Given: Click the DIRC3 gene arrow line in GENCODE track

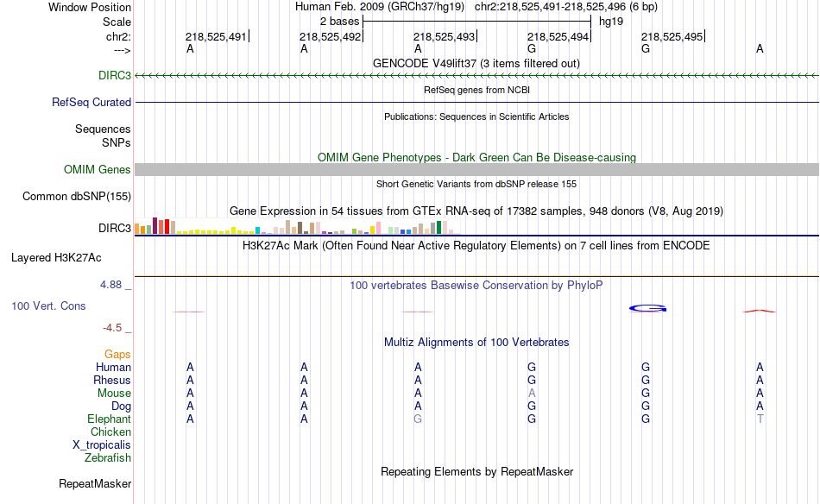Looking at the screenshot, I should point(477,76).
